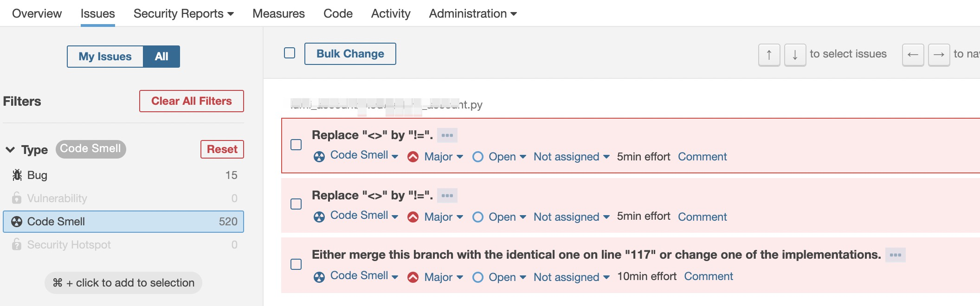The height and width of the screenshot is (306, 980).
Task: Click the down arrow key icon for selecting issues
Action: pos(795,55)
